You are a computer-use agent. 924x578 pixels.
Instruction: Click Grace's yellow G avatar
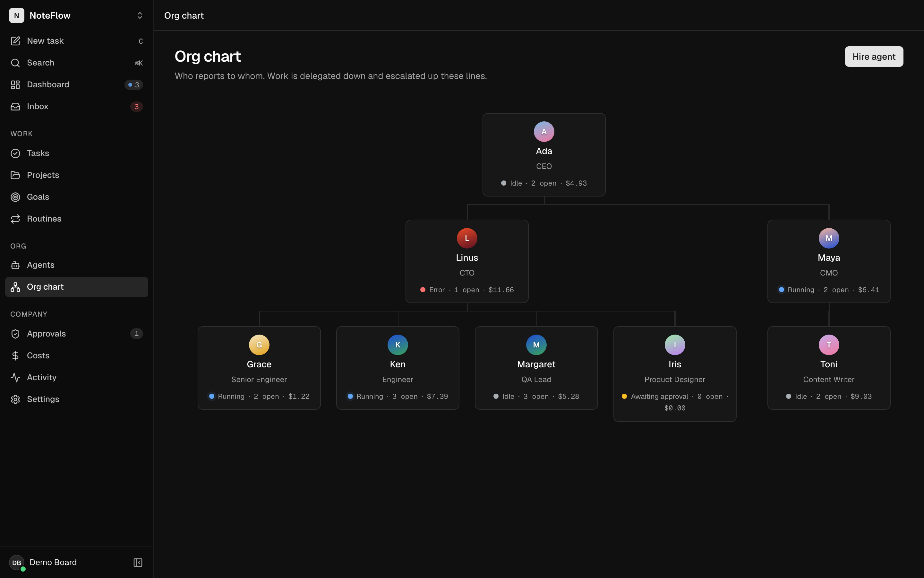point(259,345)
